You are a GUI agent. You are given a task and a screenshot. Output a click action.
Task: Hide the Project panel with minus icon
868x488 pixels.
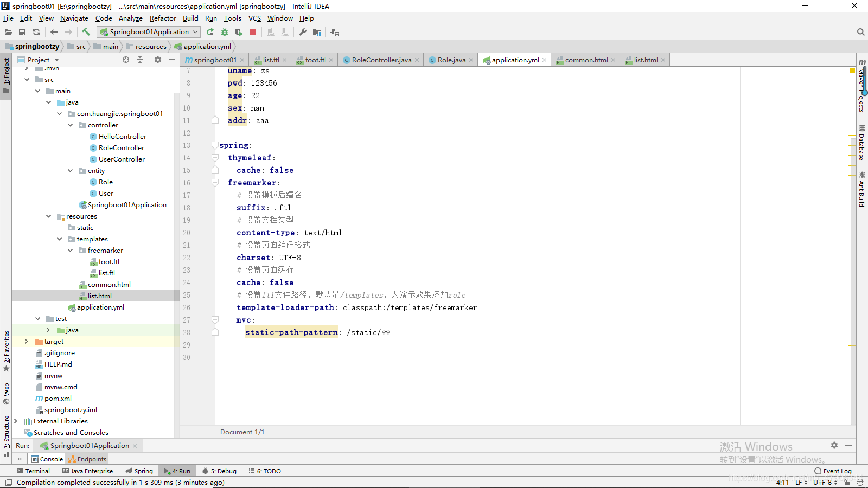click(x=172, y=60)
